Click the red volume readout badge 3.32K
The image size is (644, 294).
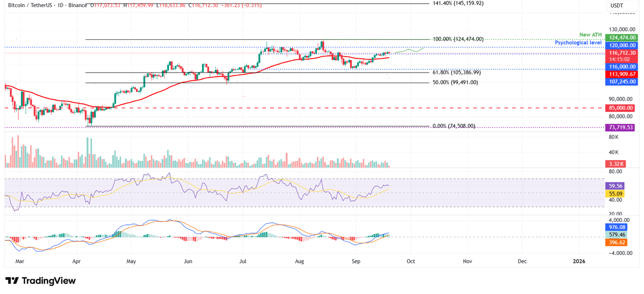point(615,164)
